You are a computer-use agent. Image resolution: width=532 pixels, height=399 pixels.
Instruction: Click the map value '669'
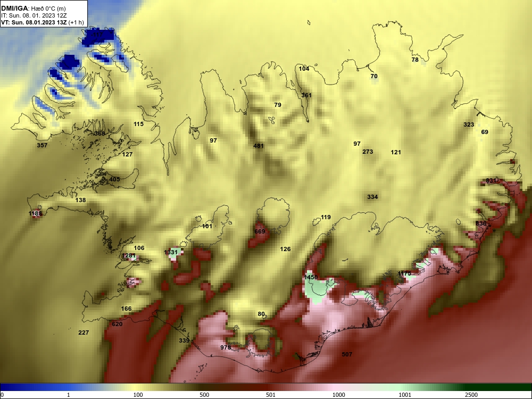[260, 231]
